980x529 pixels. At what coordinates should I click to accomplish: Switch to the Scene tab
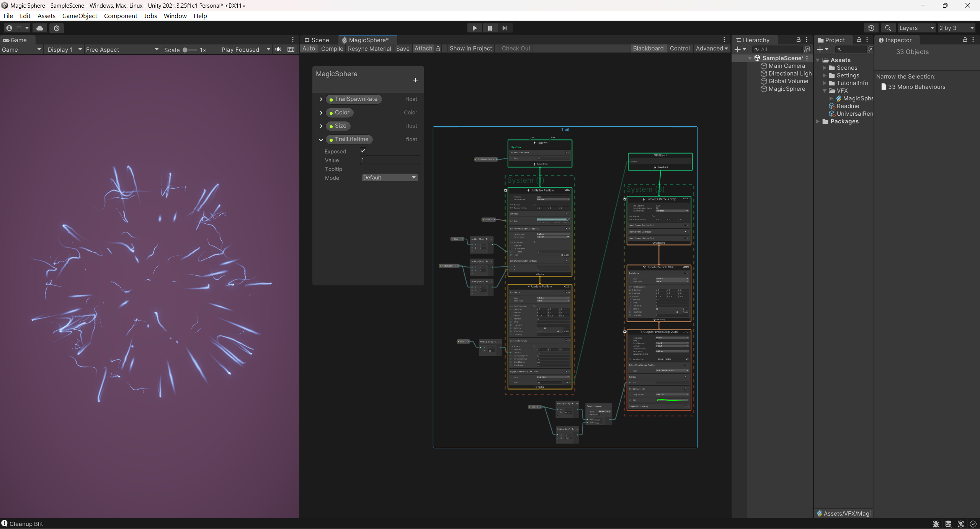(x=317, y=40)
